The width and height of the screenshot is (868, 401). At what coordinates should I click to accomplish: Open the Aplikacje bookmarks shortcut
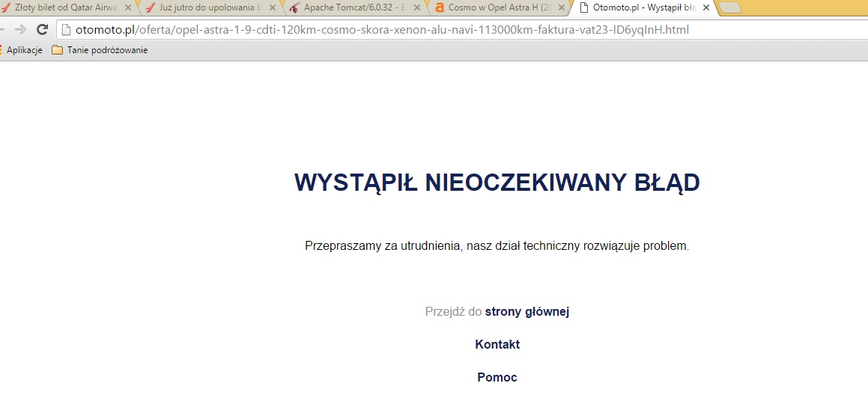22,50
